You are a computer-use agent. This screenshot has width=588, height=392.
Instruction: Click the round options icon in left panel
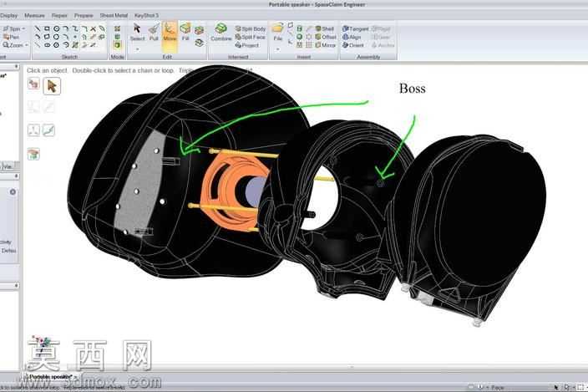coord(13,192)
